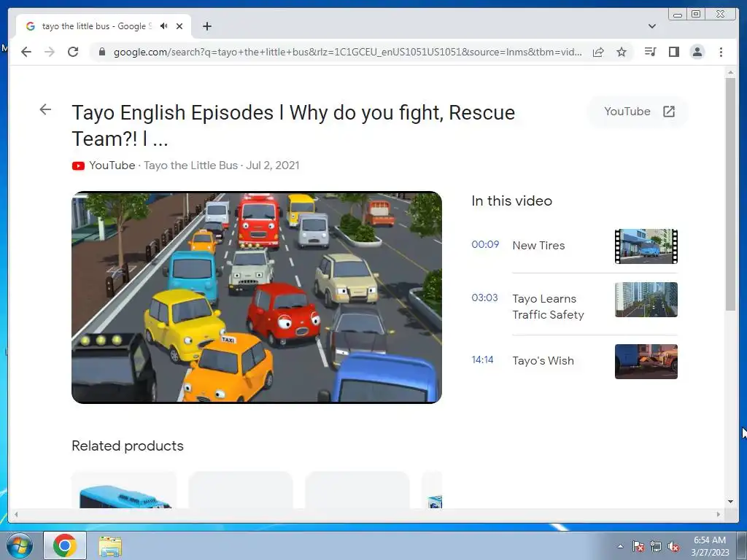Click the Tayo's Wish chapter thumbnail

coord(646,362)
